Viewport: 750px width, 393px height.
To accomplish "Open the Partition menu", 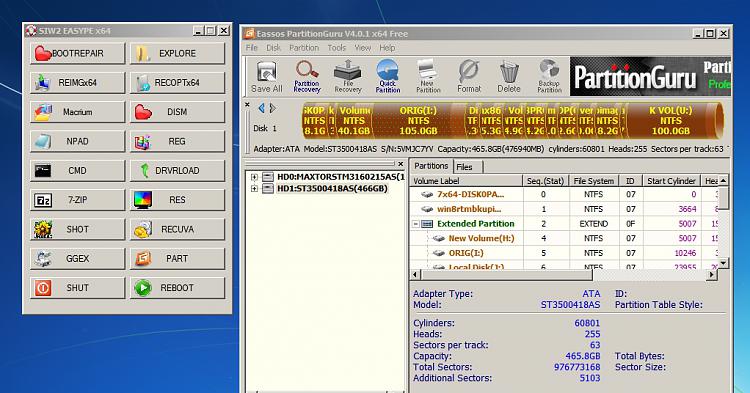I will (x=304, y=48).
